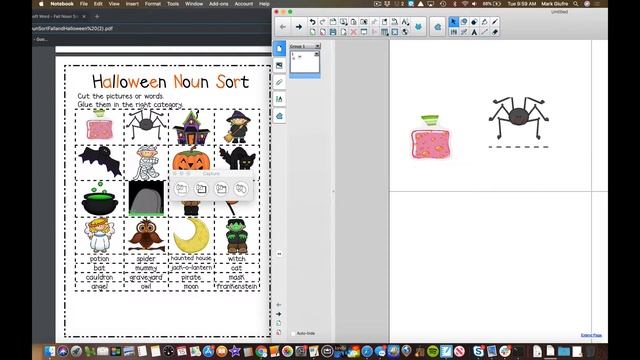Open the add-ons cat icon in toolbar
This screenshot has width=640, height=360.
(418, 27)
